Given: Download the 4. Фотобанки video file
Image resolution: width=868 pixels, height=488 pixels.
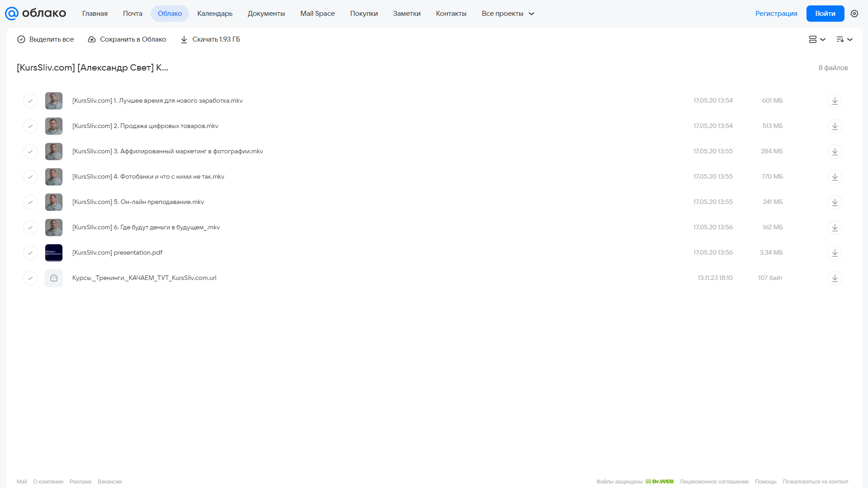Looking at the screenshot, I should pyautogui.click(x=835, y=177).
